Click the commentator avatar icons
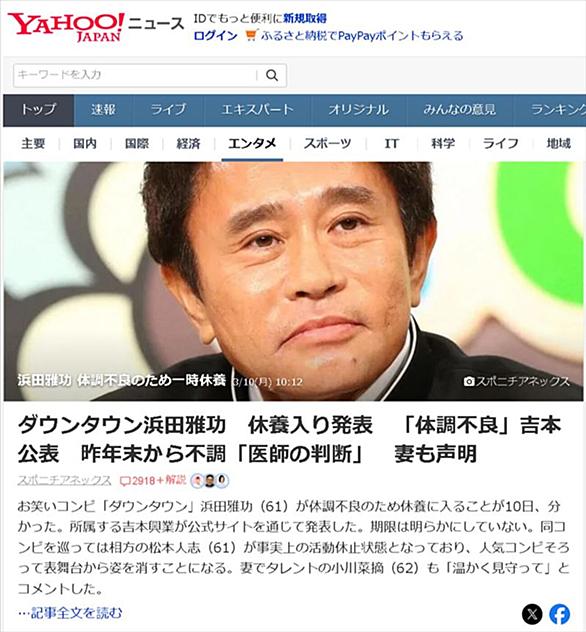The image size is (586, 632). point(209,480)
